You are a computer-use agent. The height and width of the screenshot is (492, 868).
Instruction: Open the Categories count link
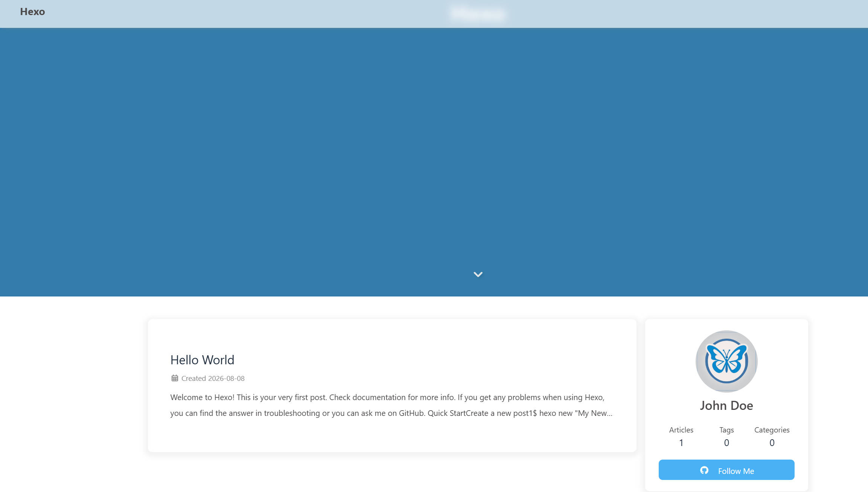[772, 437]
